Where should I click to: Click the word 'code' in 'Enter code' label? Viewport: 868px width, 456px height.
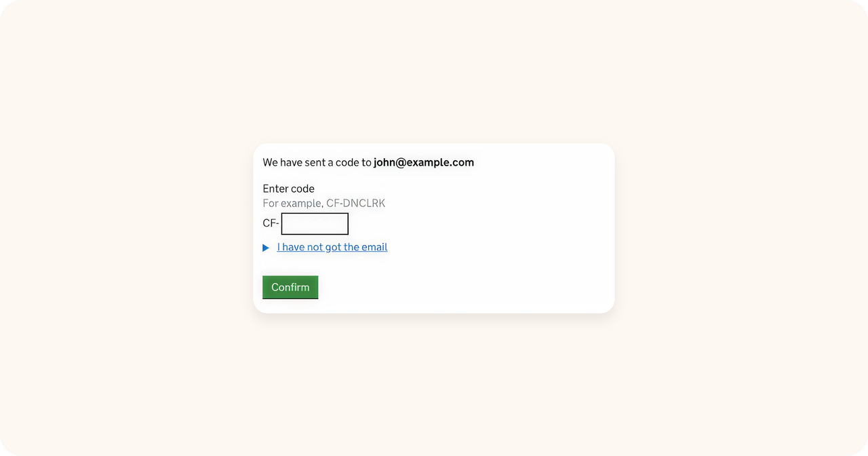(x=302, y=189)
